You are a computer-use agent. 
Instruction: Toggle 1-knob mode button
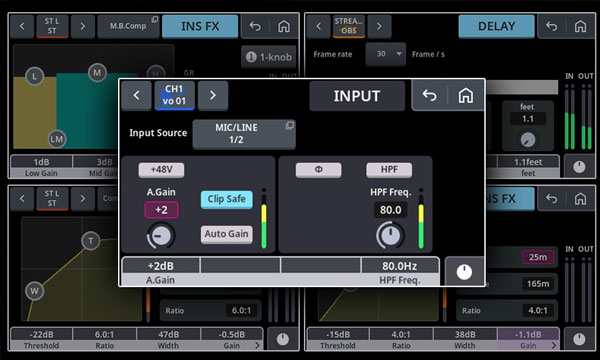coord(270,57)
